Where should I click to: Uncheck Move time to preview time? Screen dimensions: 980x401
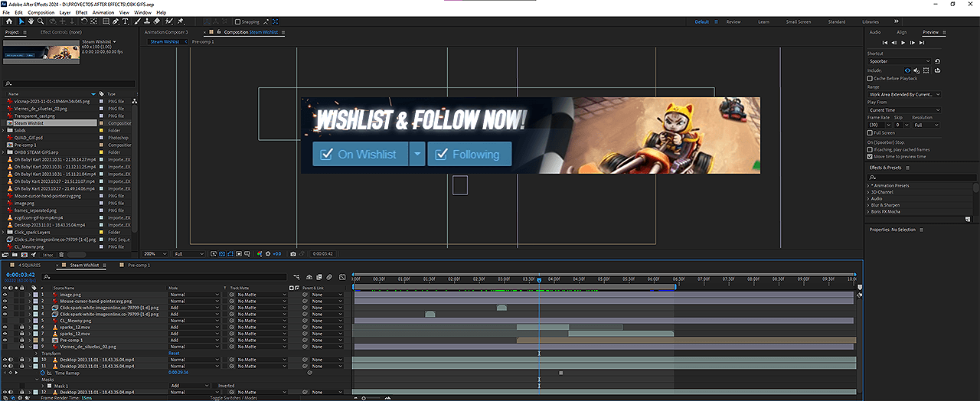coord(870,157)
